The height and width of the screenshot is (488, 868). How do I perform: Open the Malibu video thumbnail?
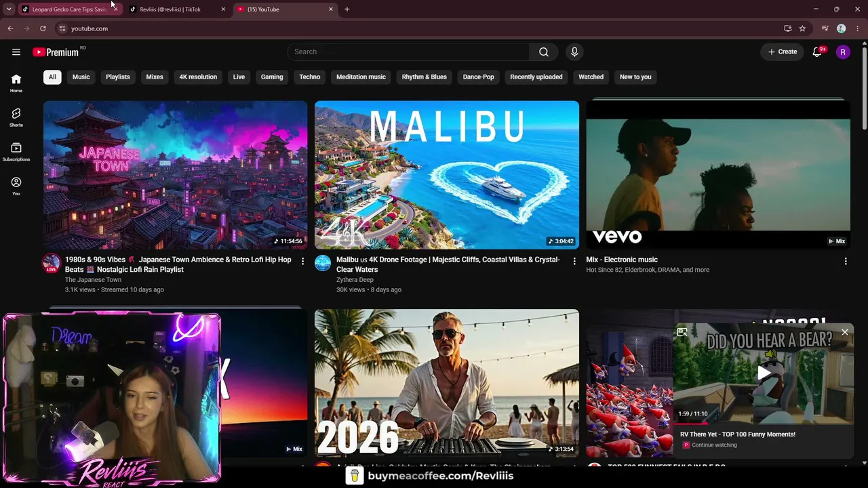(447, 175)
